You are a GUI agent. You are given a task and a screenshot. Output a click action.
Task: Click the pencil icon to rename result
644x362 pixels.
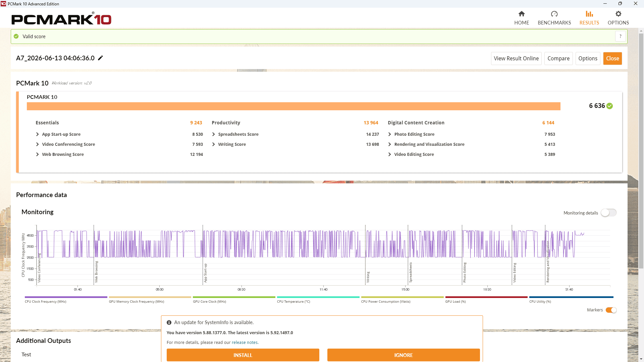coord(100,58)
